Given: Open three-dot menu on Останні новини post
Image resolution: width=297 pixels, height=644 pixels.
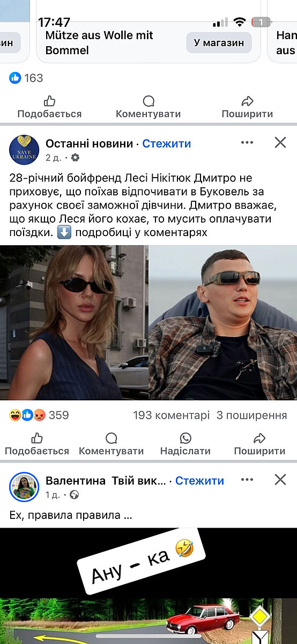Looking at the screenshot, I should coord(247,142).
